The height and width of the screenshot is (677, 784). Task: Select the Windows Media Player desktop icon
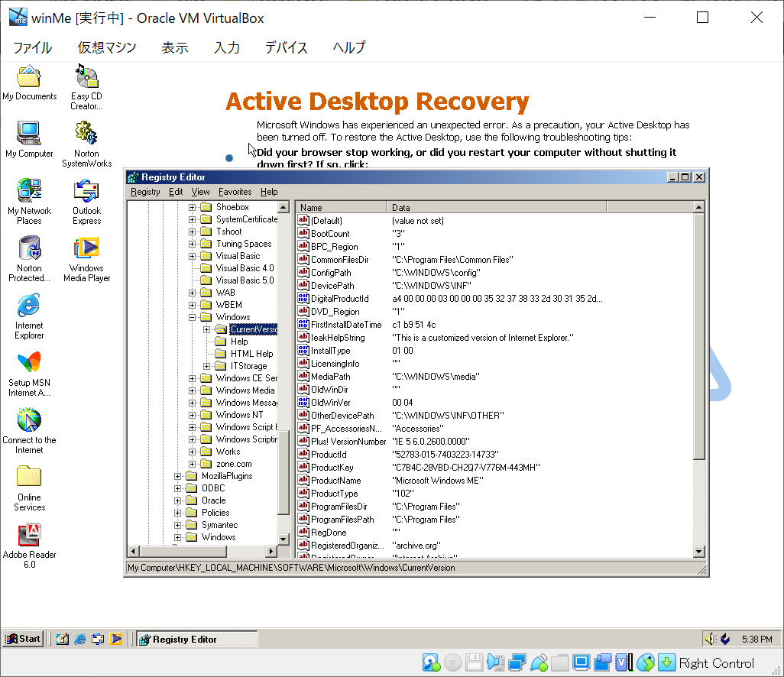pos(86,258)
